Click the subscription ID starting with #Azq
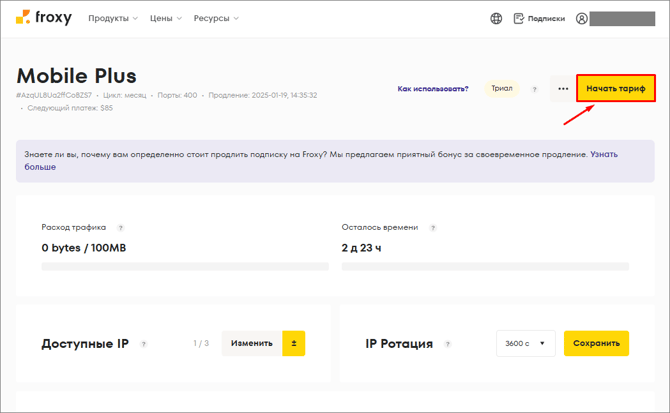Viewport: 670px width, 413px height. coord(54,95)
